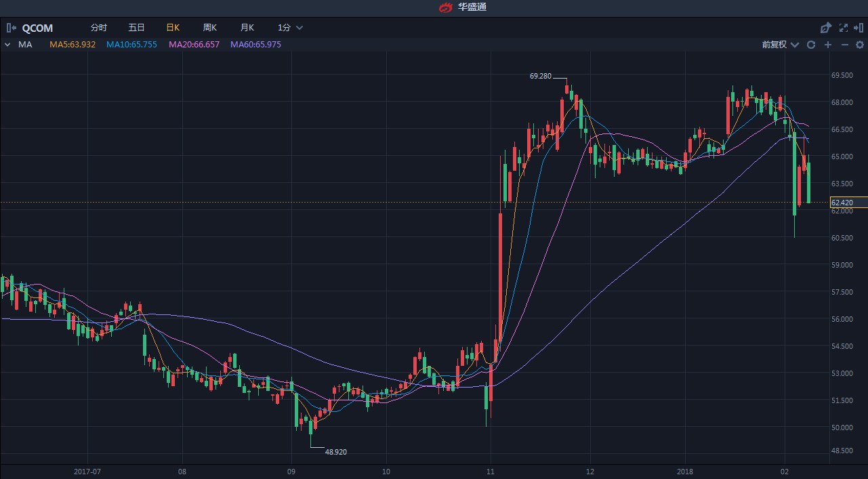Select the 周K weekly chart tab
The height and width of the screenshot is (479, 868).
210,28
